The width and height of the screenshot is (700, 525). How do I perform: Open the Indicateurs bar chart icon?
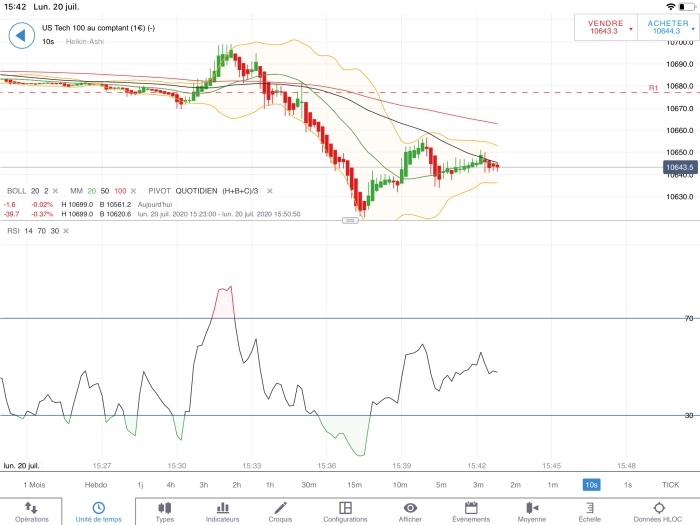click(222, 508)
